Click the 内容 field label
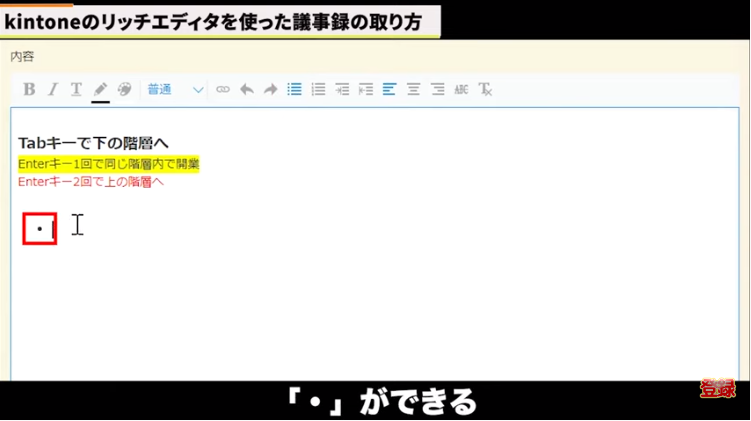751x421 pixels. (x=22, y=57)
